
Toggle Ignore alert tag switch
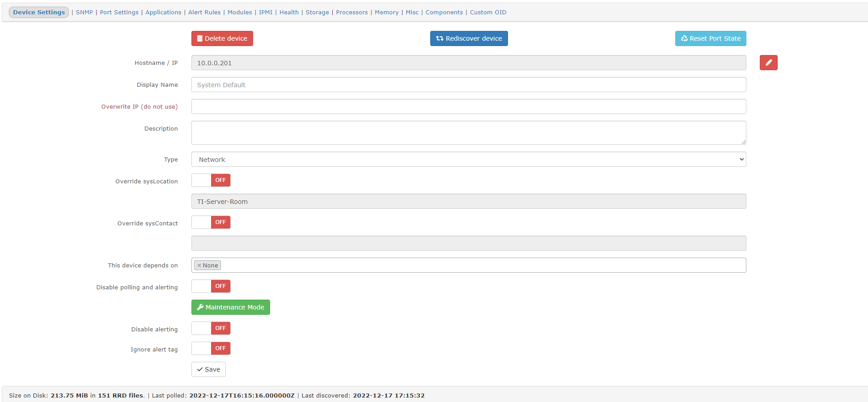coord(211,348)
